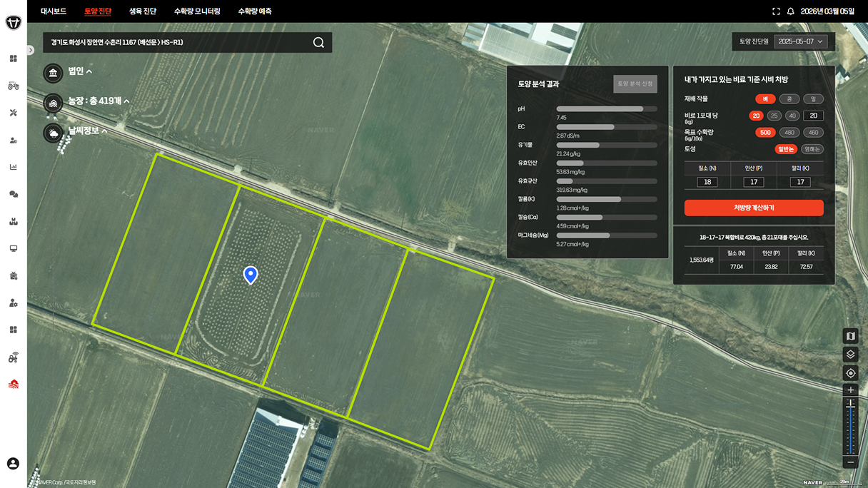Screen dimensions: 868x488
Task: Click the map layers stack icon
Action: (x=850, y=355)
